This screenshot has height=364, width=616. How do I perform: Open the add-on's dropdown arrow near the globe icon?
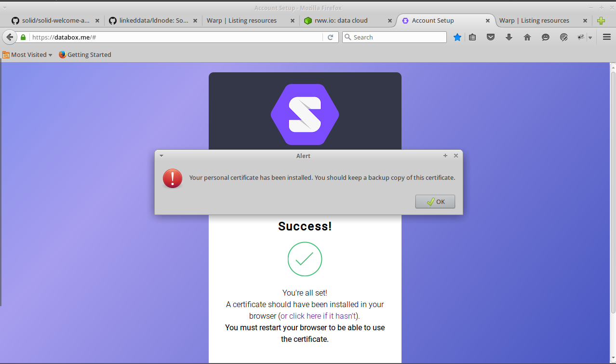(x=590, y=37)
